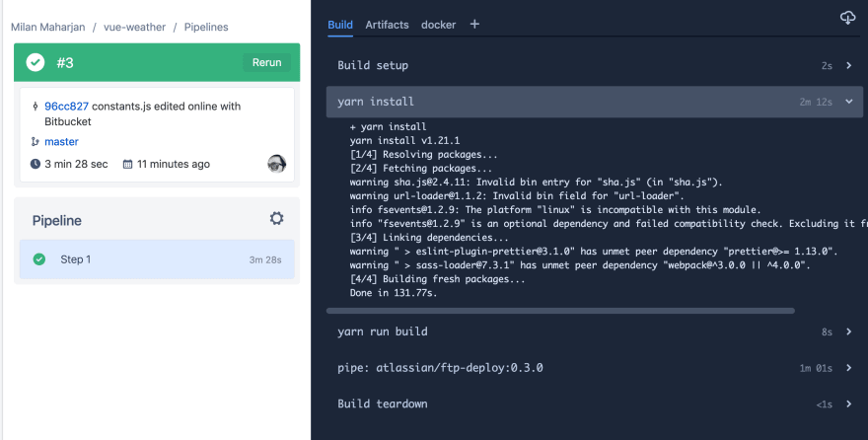Switch to the docker tab
868x440 pixels.
tap(438, 25)
